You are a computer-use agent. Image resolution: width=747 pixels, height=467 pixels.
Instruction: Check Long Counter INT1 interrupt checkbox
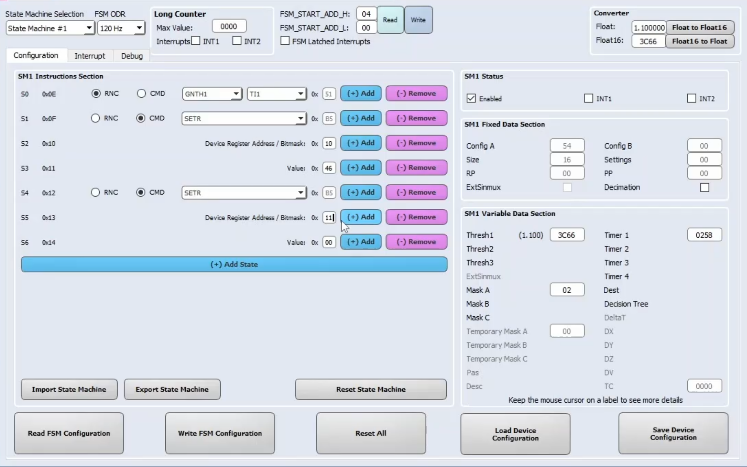pos(195,41)
